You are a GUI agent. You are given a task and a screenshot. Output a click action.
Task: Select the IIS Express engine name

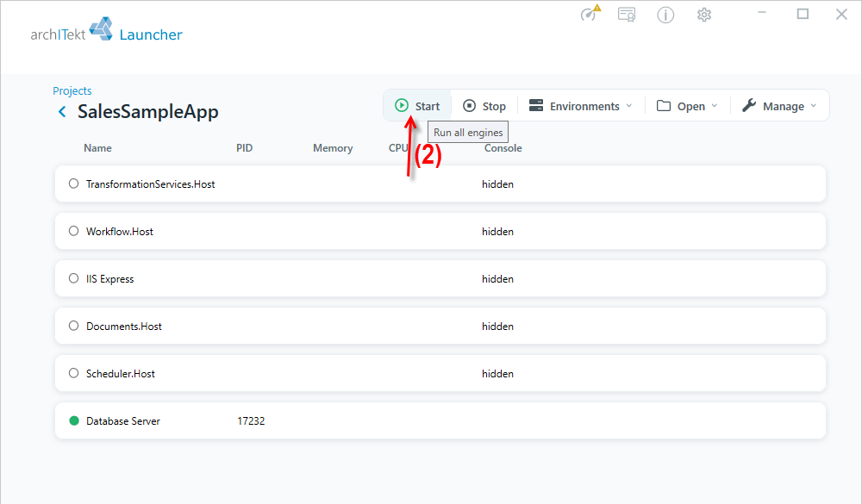pyautogui.click(x=110, y=278)
